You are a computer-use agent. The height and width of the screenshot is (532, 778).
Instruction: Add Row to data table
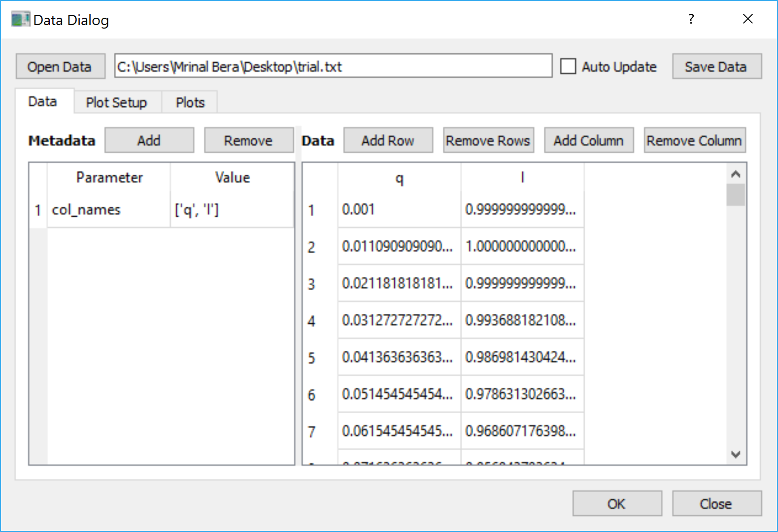(388, 140)
